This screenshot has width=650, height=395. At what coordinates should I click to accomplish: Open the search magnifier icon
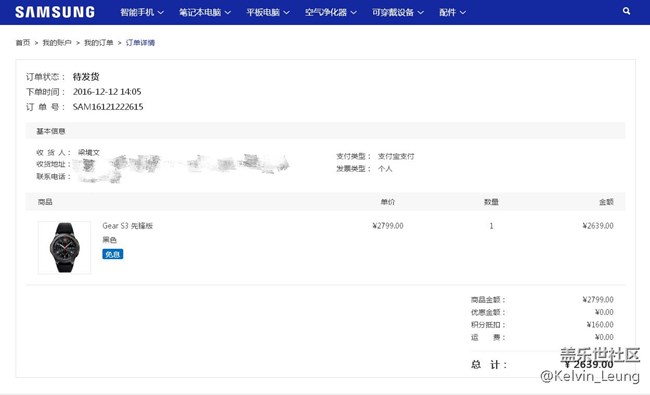626,11
